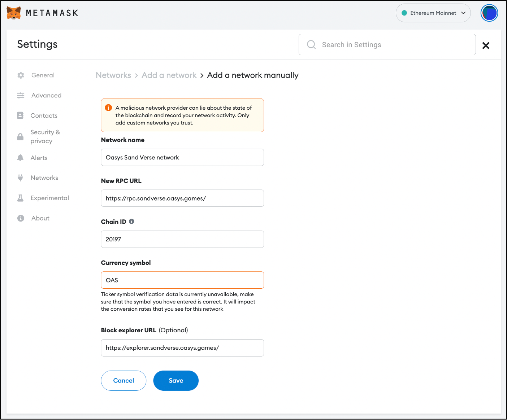507x420 pixels.
Task: Click the Currency symbol input field
Action: point(182,280)
